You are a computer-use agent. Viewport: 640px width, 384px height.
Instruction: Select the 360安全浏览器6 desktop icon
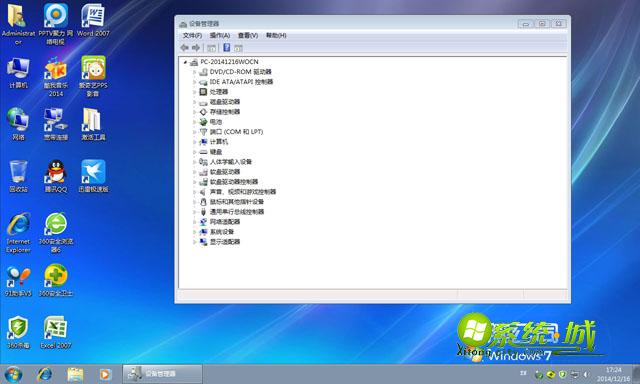56,233
